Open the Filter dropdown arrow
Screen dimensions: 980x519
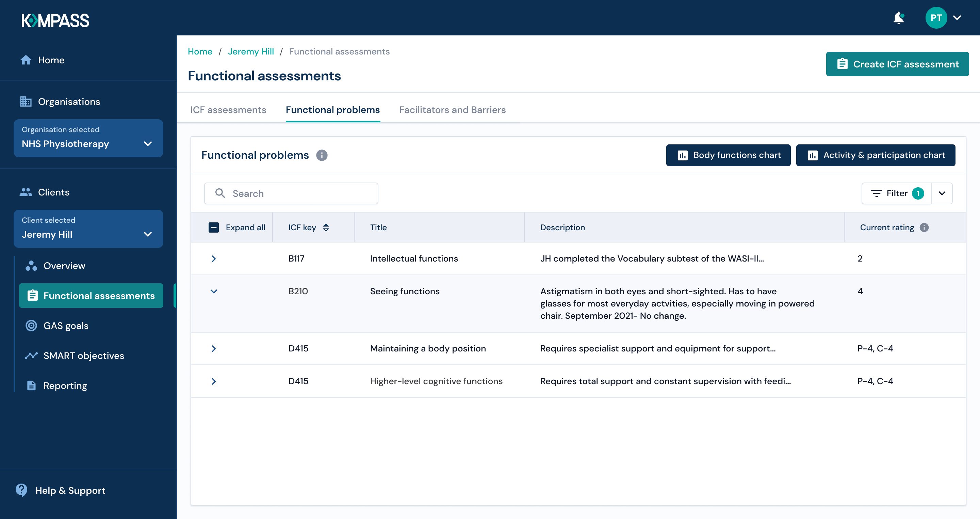tap(942, 193)
